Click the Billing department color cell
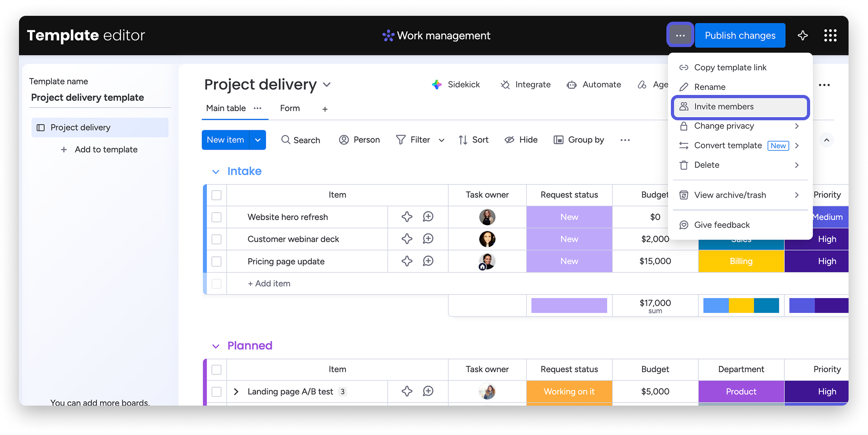Image resolution: width=868 pixels, height=435 pixels. tap(741, 261)
